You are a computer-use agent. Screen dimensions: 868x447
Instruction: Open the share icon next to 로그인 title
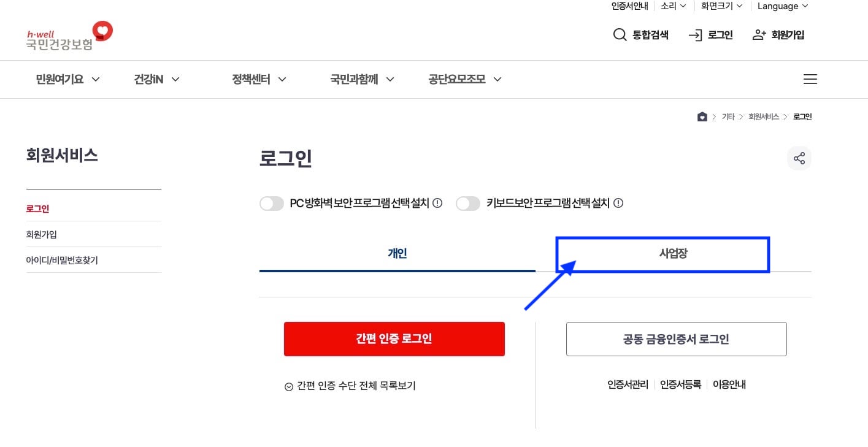tap(799, 158)
